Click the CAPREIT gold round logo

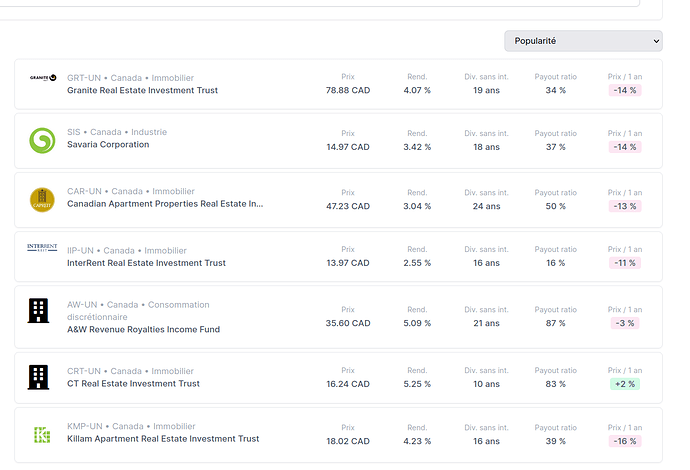42,200
